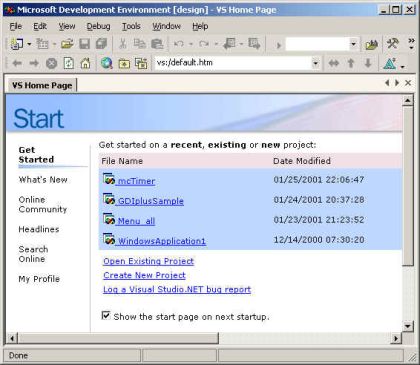Screen dimensions: 420x365
Task: Click the web Back arrow icon
Action: pyautogui.click(x=17, y=63)
